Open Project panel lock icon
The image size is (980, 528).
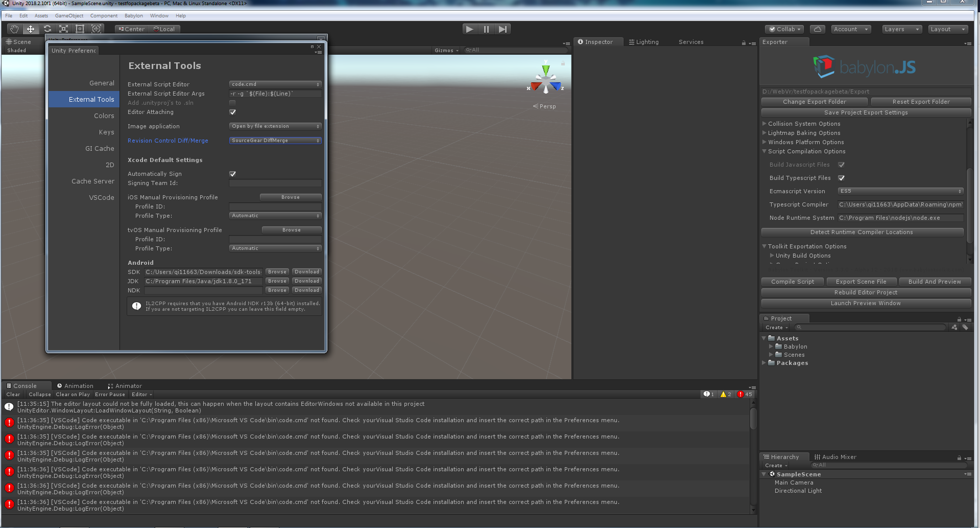[959, 319]
